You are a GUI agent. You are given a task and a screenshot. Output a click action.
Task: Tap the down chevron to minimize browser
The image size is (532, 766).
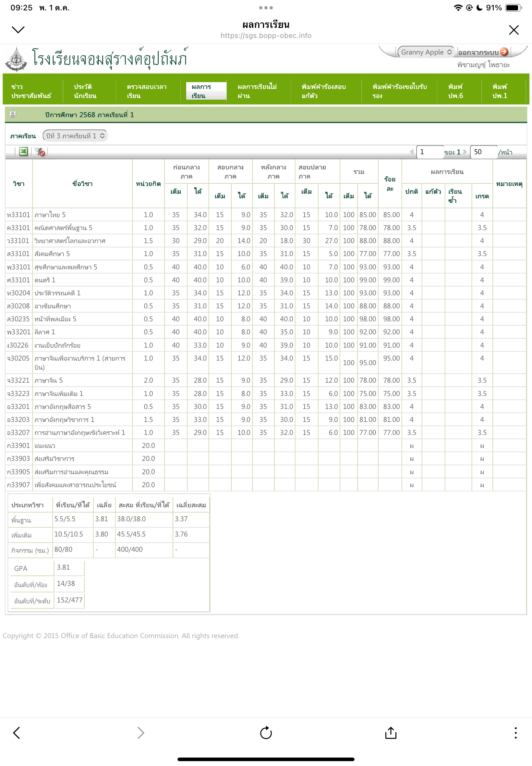(18, 30)
